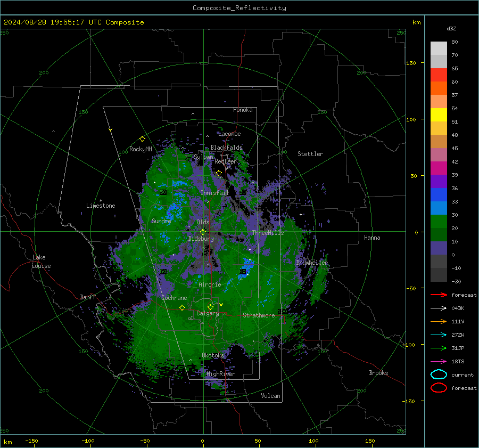This screenshot has width=479, height=448.
Task: Click the 111V legend label
Action: click(458, 321)
